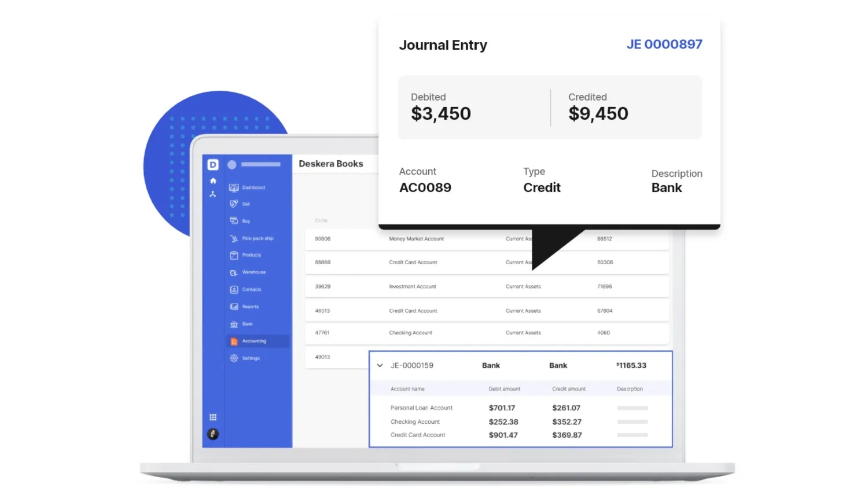Click the Investment Account row
This screenshot has width=868, height=488.
click(x=413, y=287)
